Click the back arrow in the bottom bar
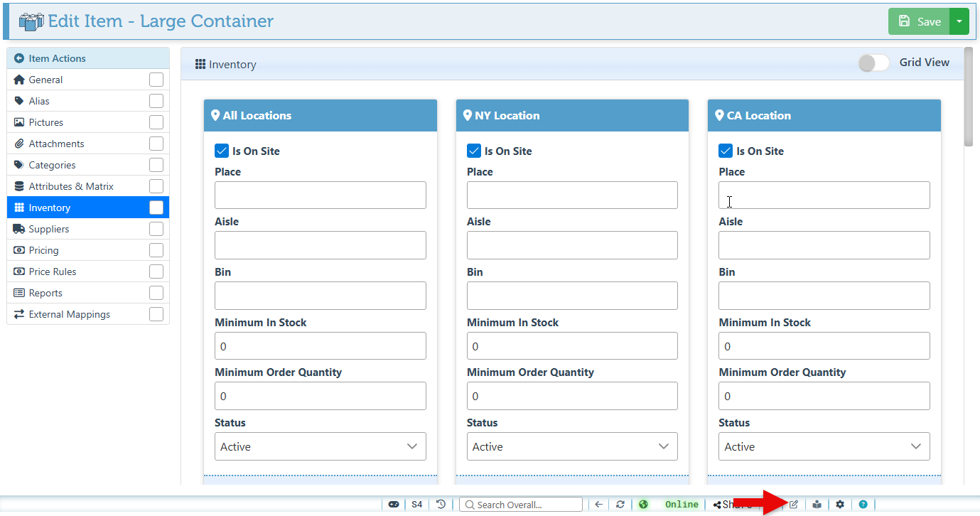This screenshot has height=516, width=980. point(598,505)
